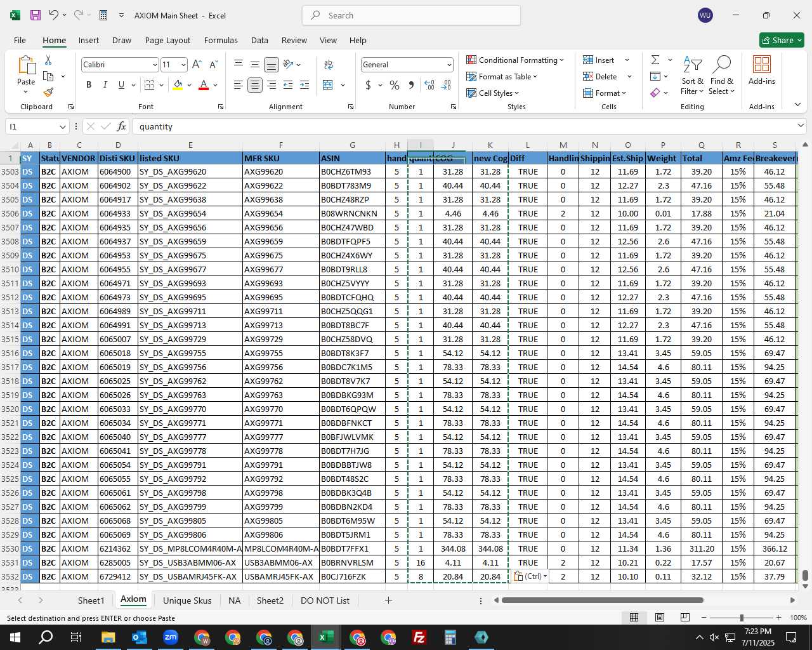Toggle Italic formatting
812x650 pixels.
[105, 85]
